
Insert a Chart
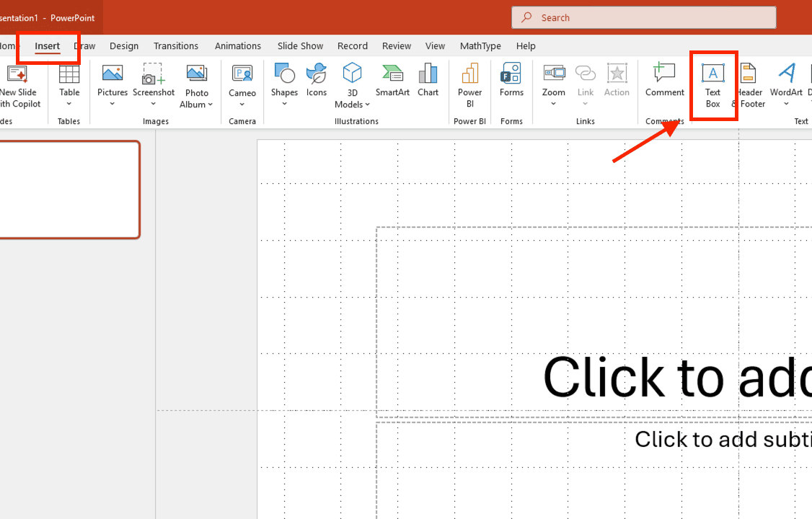(x=428, y=80)
